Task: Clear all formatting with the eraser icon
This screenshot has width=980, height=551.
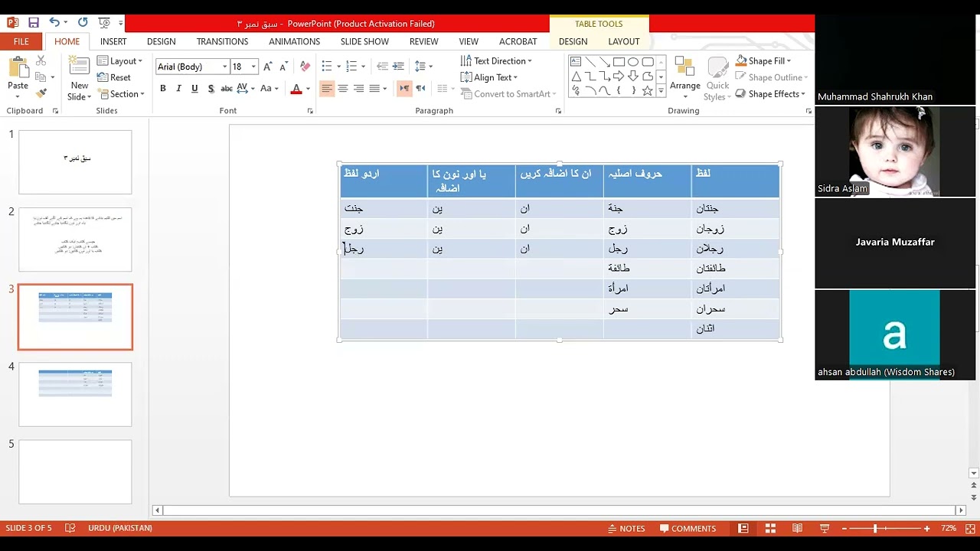Action: coord(305,67)
